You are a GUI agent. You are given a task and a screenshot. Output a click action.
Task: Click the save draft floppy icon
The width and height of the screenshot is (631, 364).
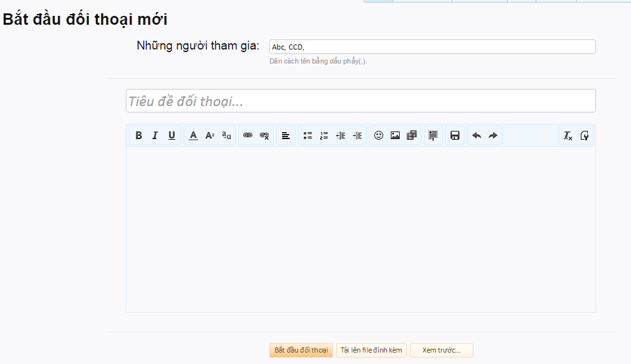coord(455,135)
